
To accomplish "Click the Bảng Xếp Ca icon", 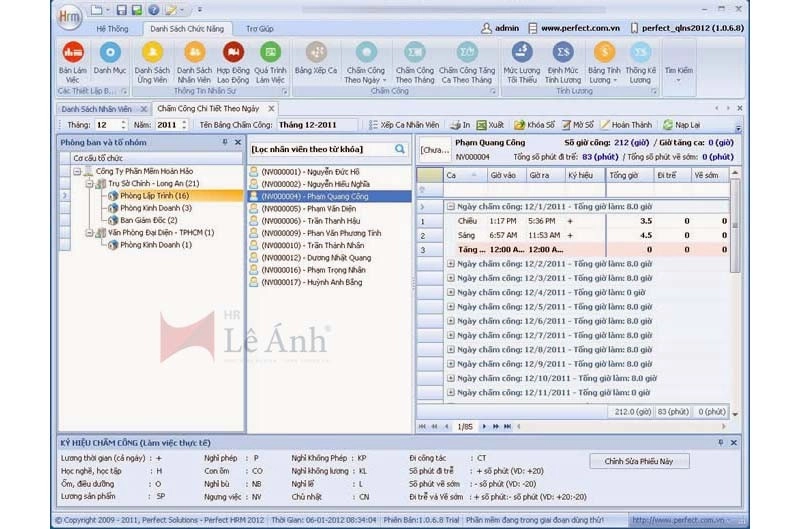I will pos(316,59).
